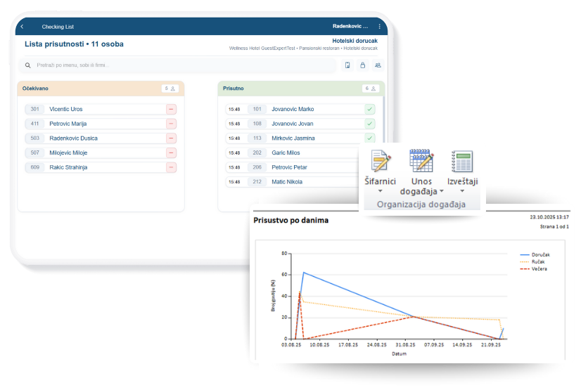Click the Očekivano column header
The width and height of the screenshot is (588, 390).
(36, 89)
